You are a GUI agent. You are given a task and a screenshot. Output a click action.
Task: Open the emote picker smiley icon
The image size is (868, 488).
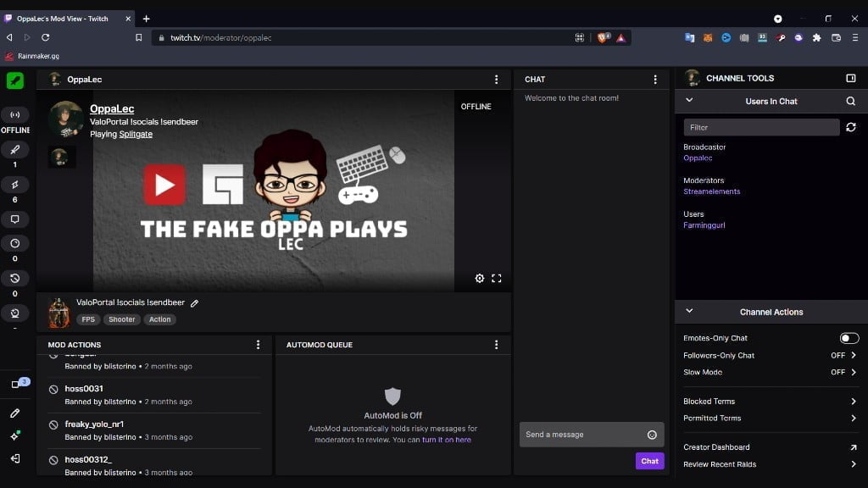point(652,435)
